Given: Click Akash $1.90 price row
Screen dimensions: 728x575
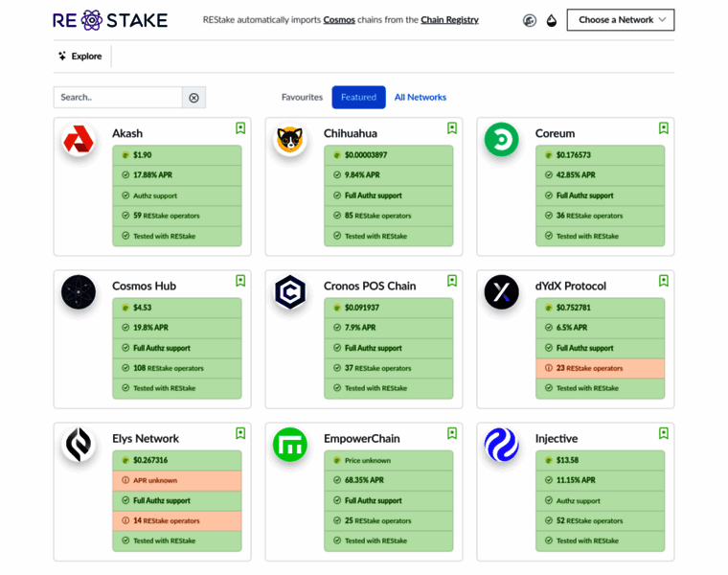Looking at the screenshot, I should coord(177,155).
